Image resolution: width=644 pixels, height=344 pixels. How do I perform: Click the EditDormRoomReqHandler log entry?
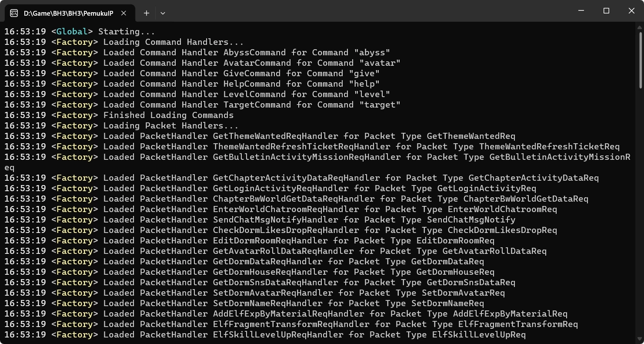pyautogui.click(x=270, y=241)
